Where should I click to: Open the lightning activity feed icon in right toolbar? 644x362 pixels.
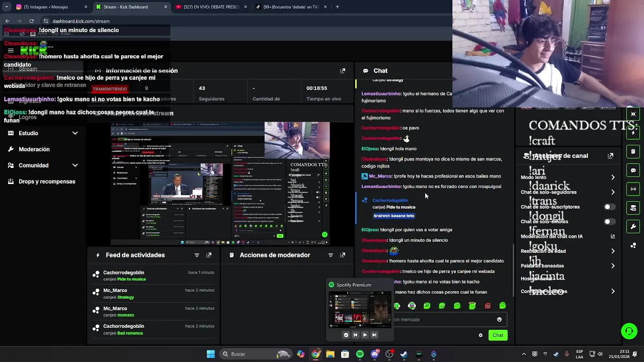(633, 133)
